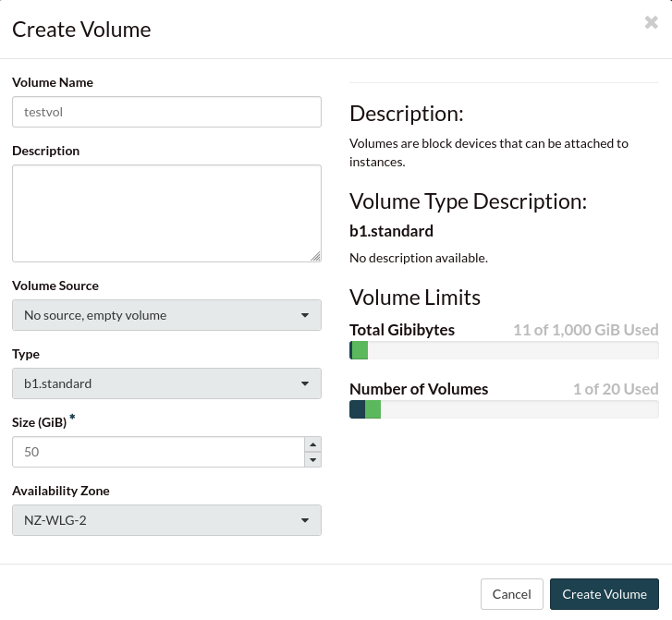This screenshot has height=620, width=672.
Task: Click the Availability Zone caret arrow icon
Action: [x=305, y=521]
